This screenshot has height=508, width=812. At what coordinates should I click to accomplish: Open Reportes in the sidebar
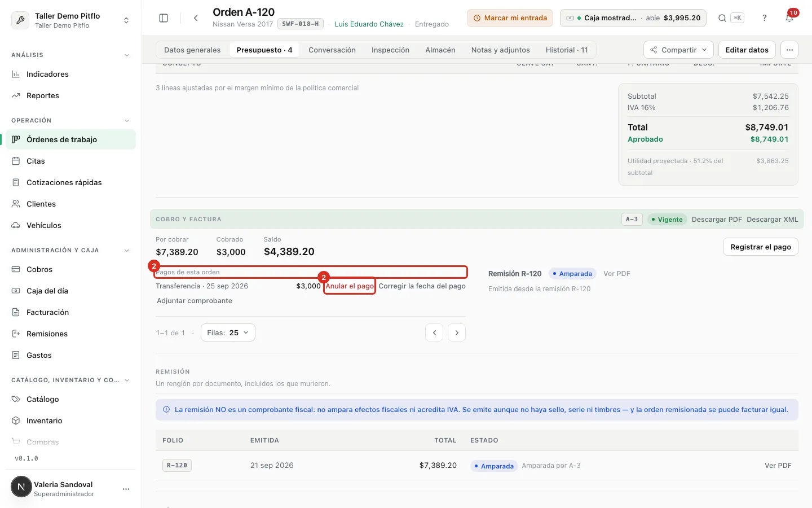point(71,95)
